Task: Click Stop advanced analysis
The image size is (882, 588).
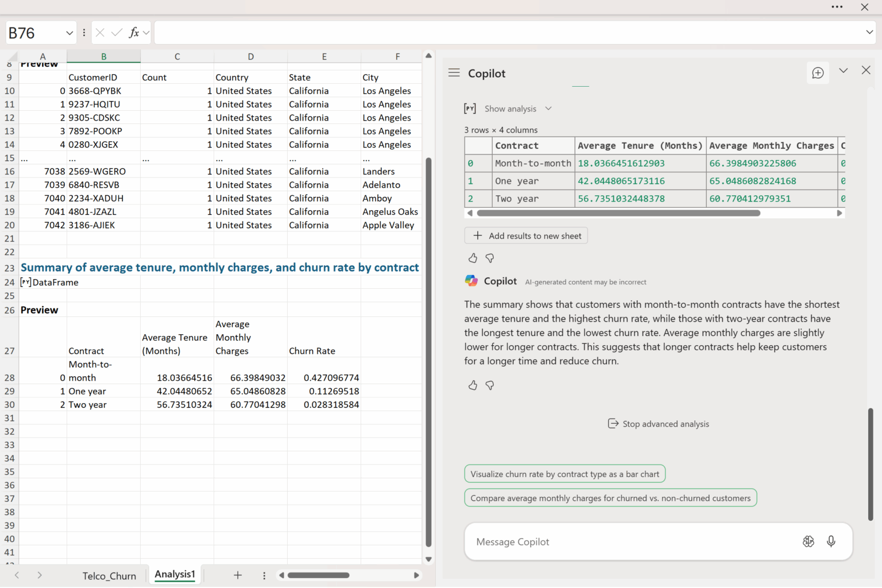Action: coord(659,424)
